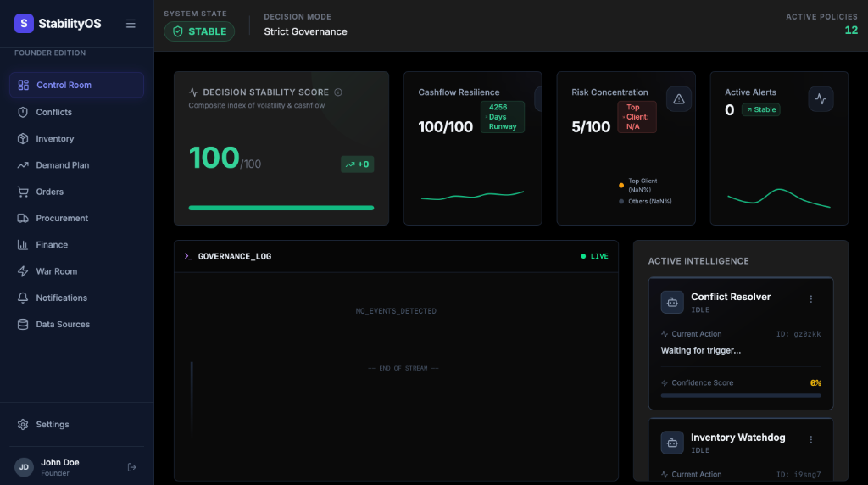Click the Decision Stability Score progress bar
The image size is (868, 485).
click(281, 208)
